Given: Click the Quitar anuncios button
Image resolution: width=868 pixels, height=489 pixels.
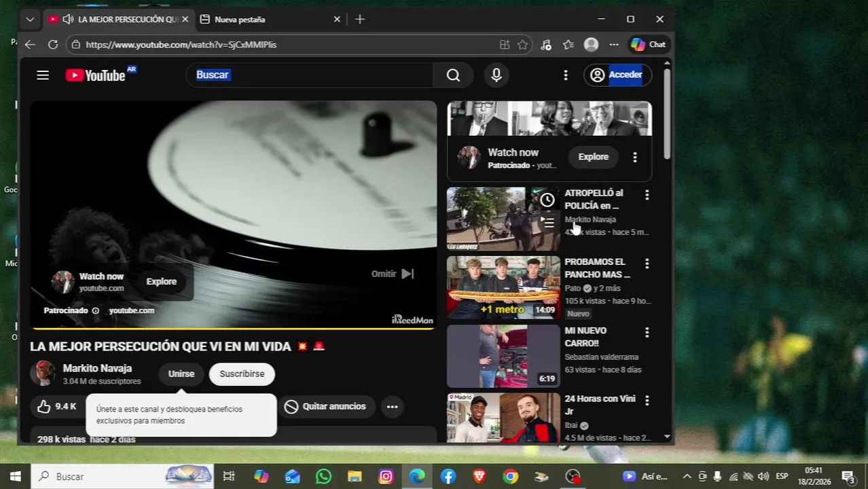Looking at the screenshot, I should click(325, 407).
